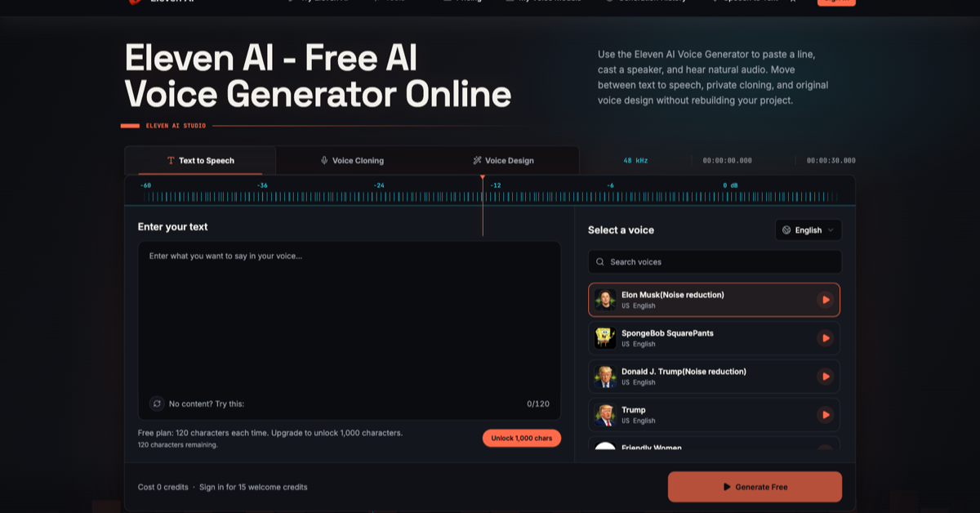Play the Elon Musk voice preview
The image size is (980, 513).
pyautogui.click(x=825, y=300)
